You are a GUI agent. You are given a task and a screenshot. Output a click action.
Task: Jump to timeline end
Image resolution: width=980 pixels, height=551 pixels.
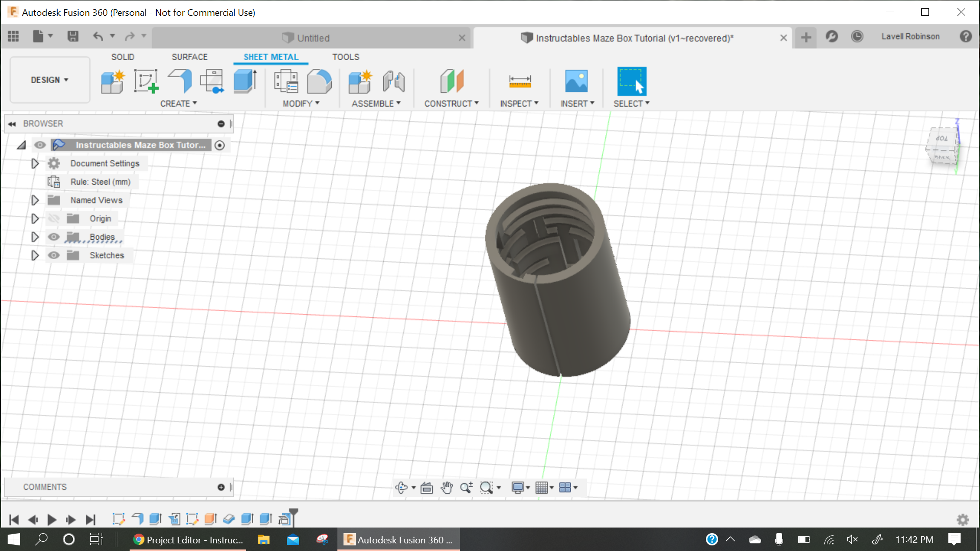click(x=90, y=520)
